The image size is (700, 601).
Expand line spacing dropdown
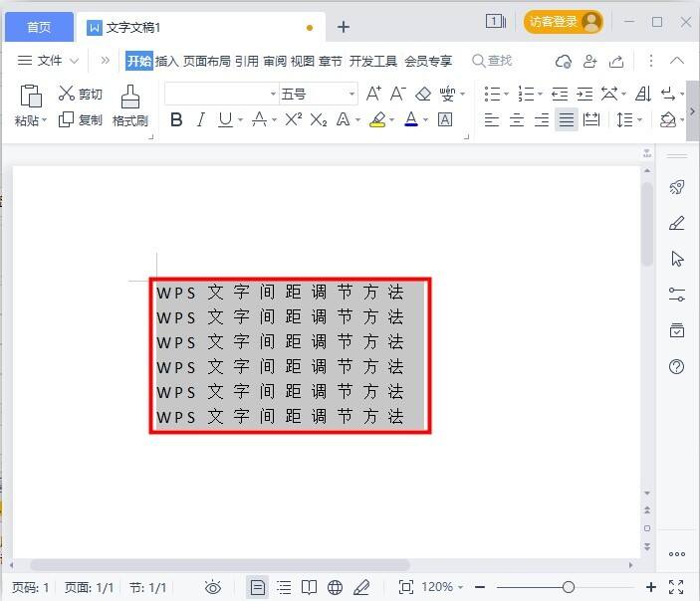639,119
